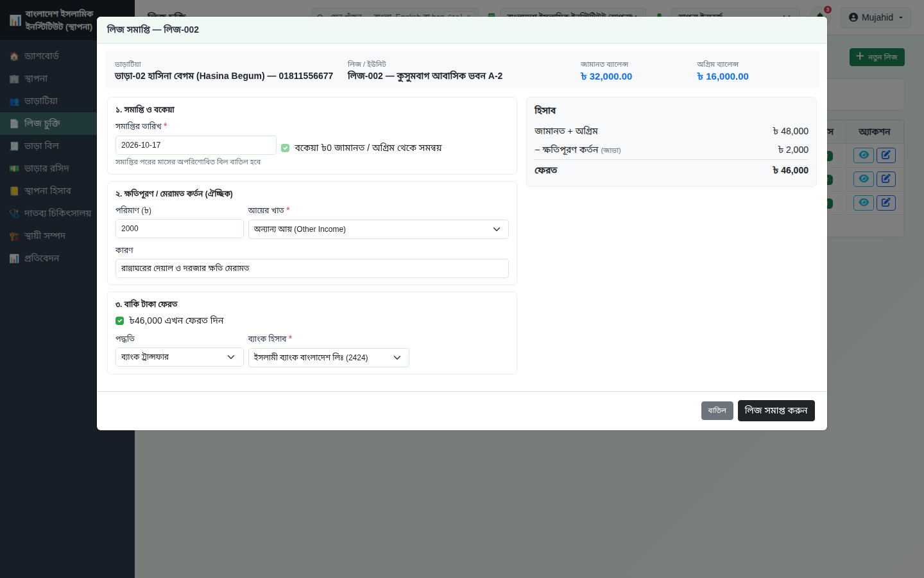Click the দাতব্য চিকিৎসালয় stethoscope icon
The height and width of the screenshot is (578, 924).
point(14,214)
